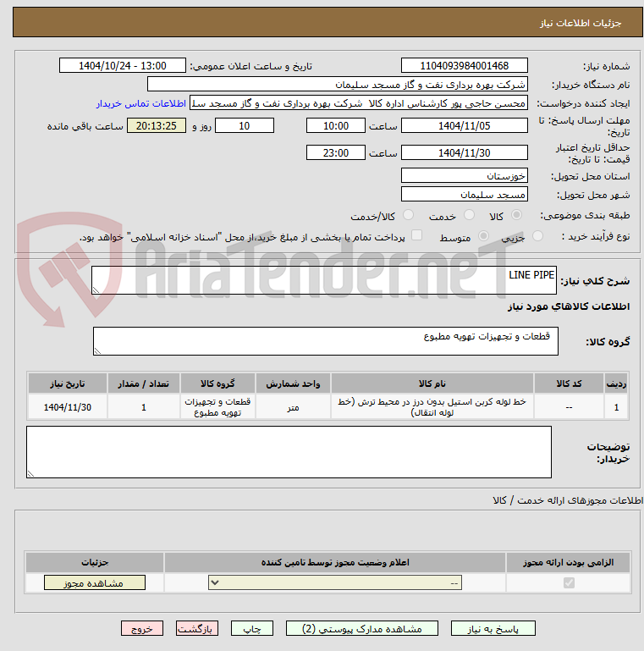Toggle the اسناد خزانه اسلامی payment checkbox

tap(416, 235)
